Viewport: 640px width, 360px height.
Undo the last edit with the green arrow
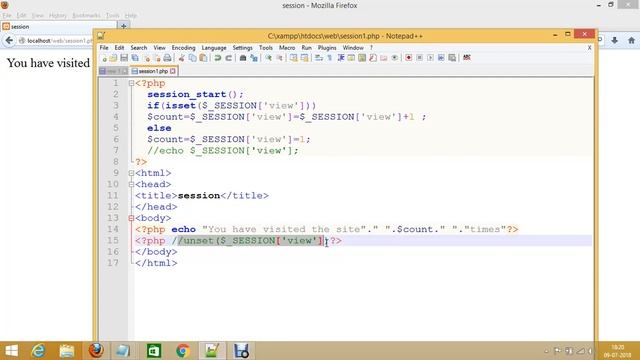tap(218, 58)
